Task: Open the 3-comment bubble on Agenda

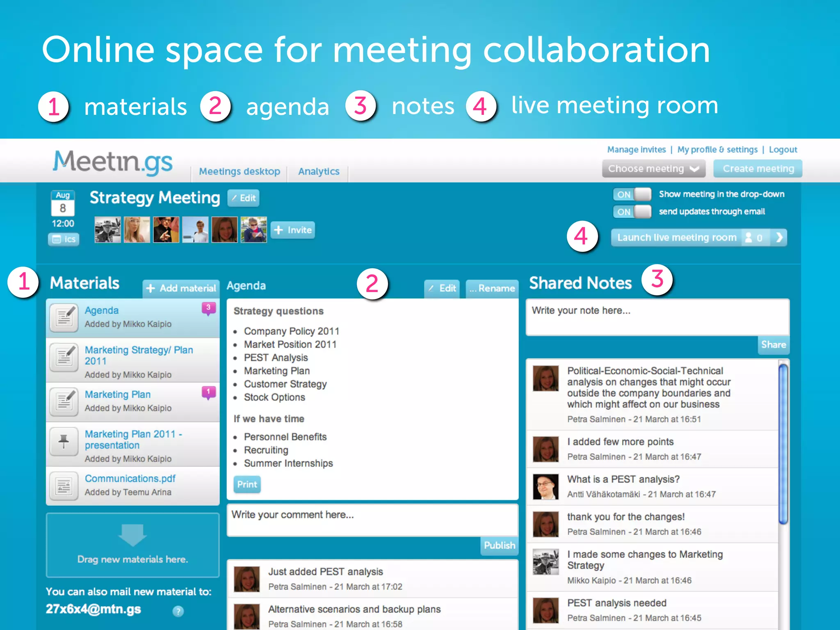Action: [x=208, y=308]
